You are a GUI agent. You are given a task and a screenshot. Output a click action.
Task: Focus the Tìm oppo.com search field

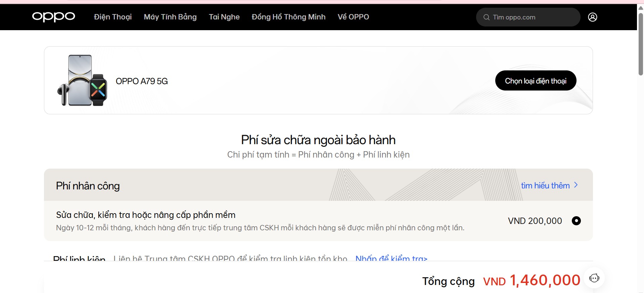click(528, 17)
